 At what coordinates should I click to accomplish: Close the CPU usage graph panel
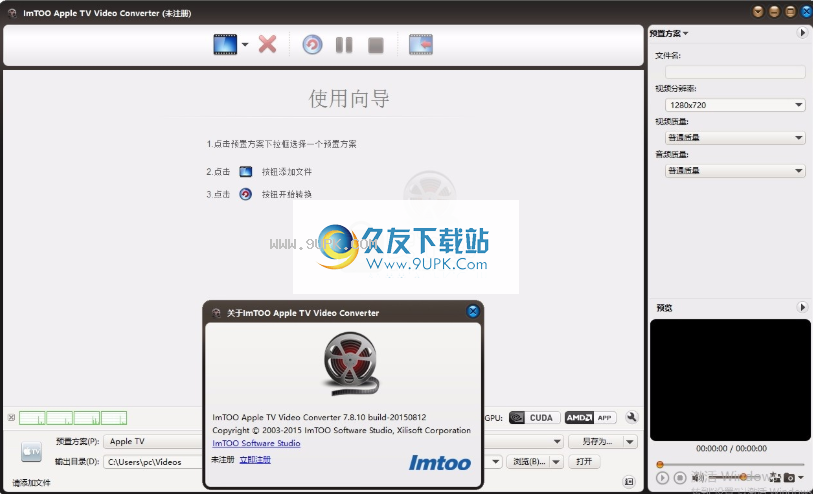pyautogui.click(x=11, y=418)
